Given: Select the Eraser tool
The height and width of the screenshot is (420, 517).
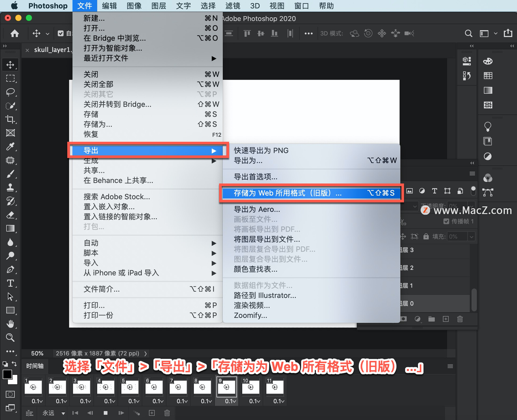Looking at the screenshot, I should pos(10,215).
